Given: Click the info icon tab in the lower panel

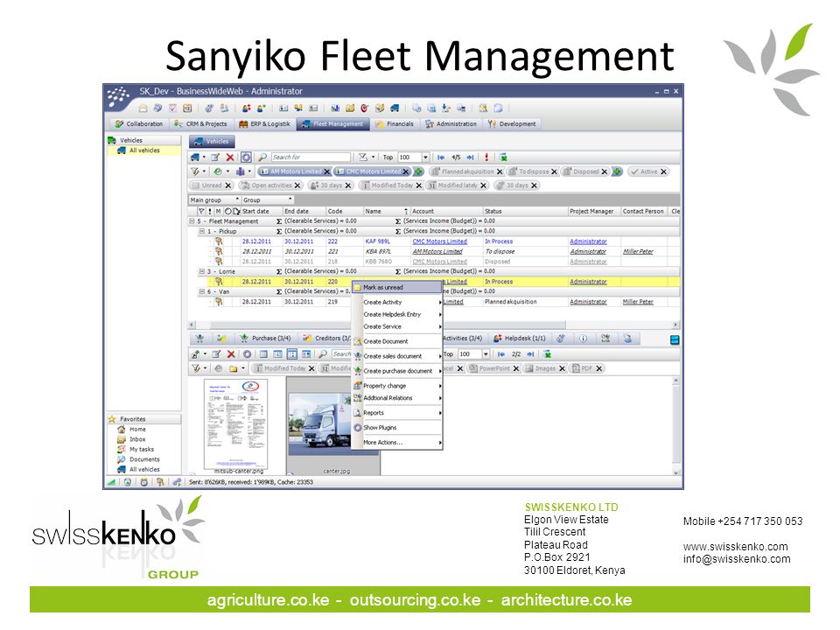Looking at the screenshot, I should pos(584,339).
